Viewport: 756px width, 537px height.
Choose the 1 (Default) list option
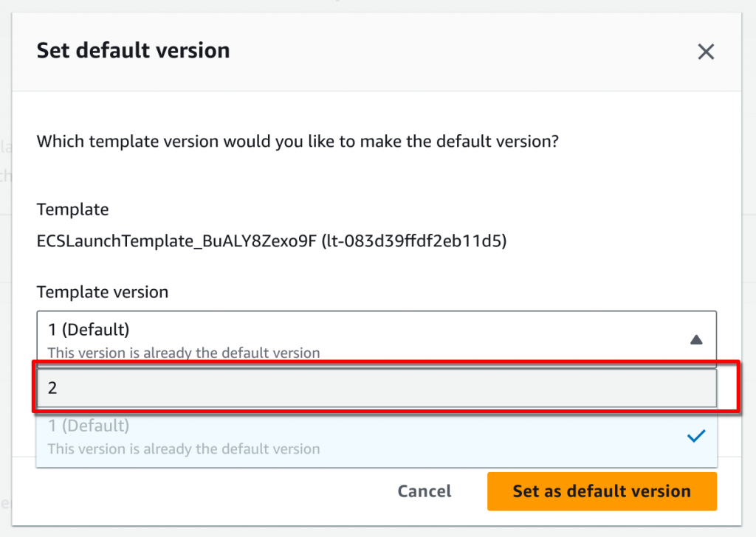[377, 437]
